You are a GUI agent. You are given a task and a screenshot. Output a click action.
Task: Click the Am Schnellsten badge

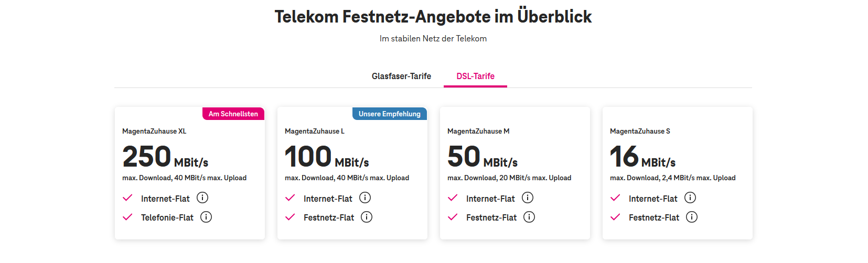pyautogui.click(x=233, y=114)
